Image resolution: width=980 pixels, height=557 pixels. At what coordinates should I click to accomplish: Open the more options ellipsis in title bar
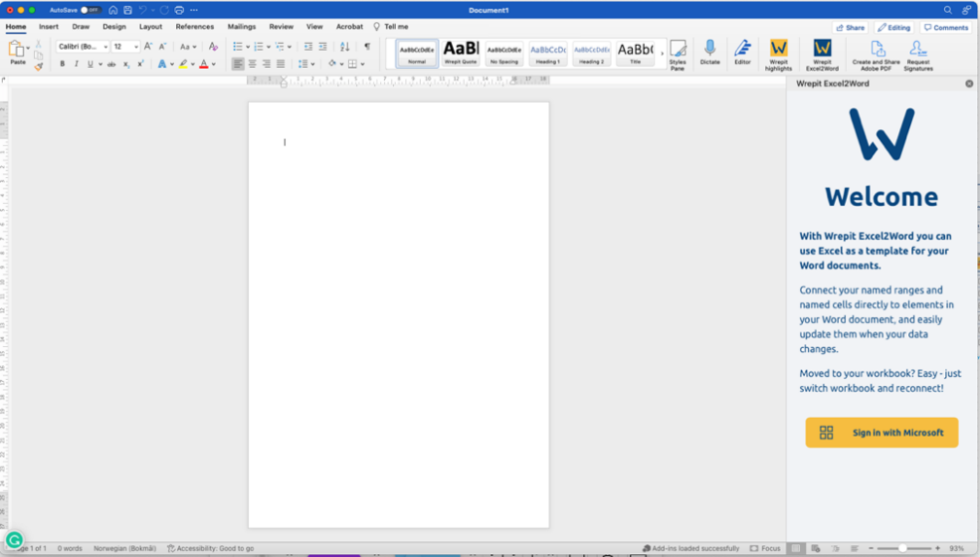(x=193, y=10)
